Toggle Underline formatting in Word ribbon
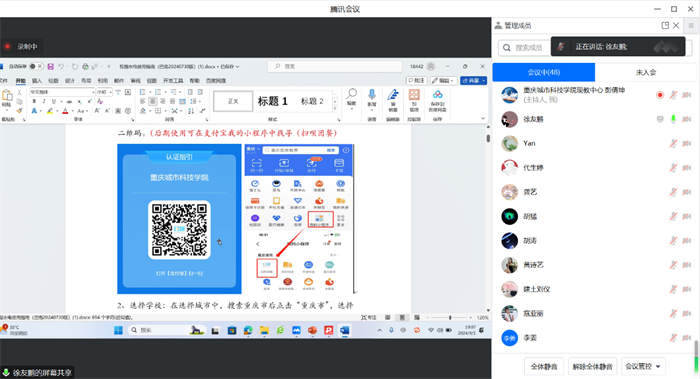 tap(54, 101)
